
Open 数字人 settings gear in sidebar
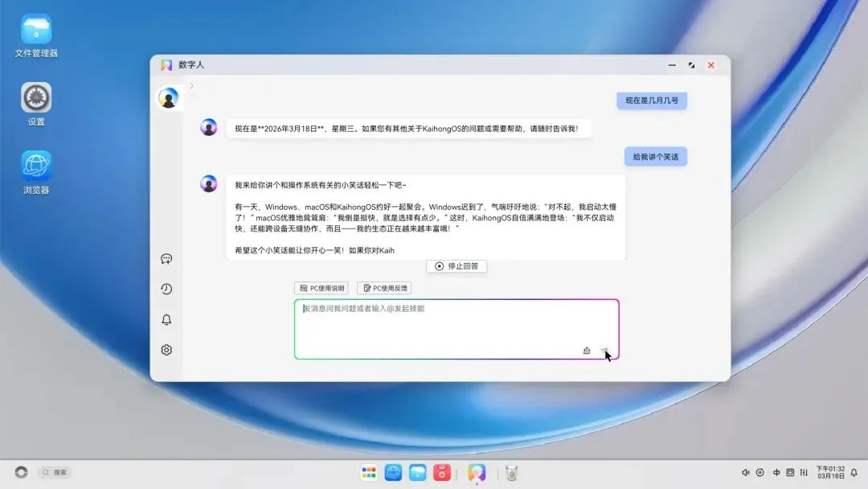pos(166,350)
